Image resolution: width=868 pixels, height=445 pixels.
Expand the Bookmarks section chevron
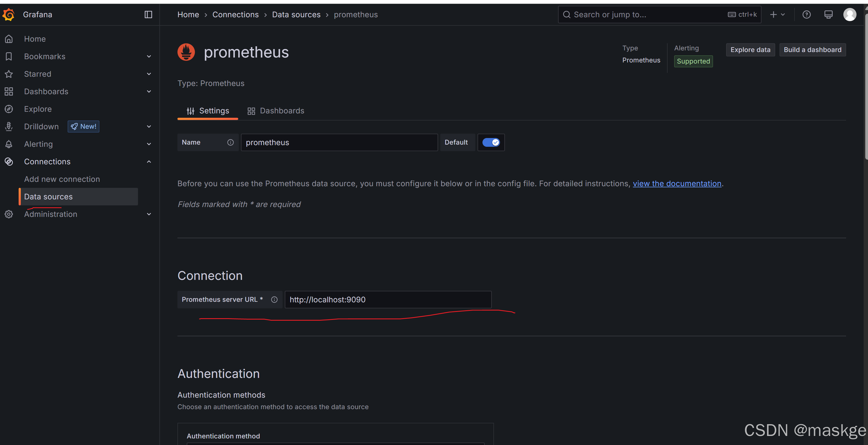(x=149, y=57)
